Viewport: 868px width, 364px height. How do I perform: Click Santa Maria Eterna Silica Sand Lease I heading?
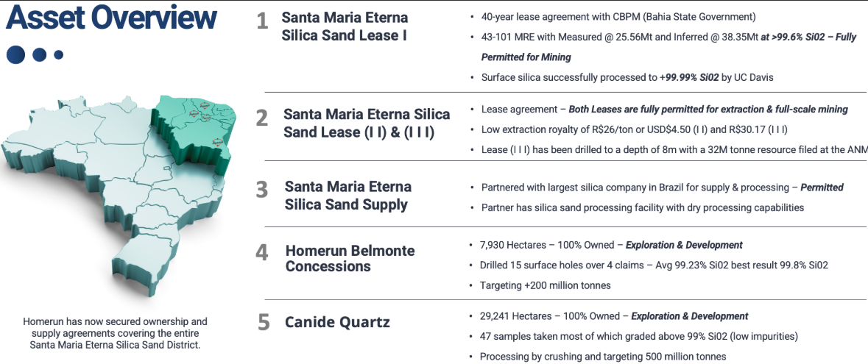(x=345, y=26)
